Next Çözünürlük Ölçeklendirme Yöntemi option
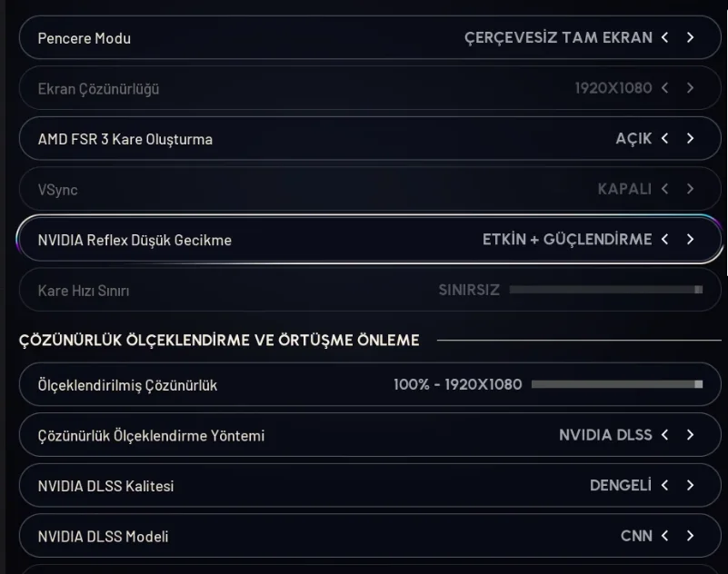The image size is (728, 574). (691, 435)
